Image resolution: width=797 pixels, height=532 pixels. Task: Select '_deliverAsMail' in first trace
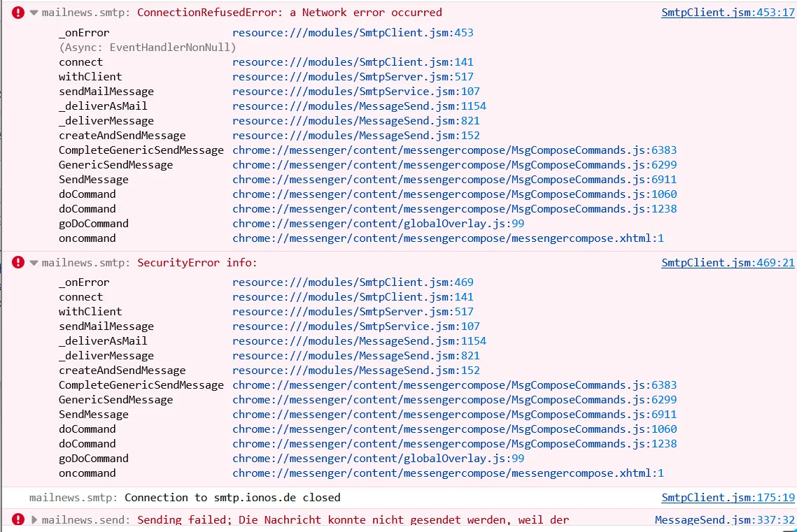[103, 106]
